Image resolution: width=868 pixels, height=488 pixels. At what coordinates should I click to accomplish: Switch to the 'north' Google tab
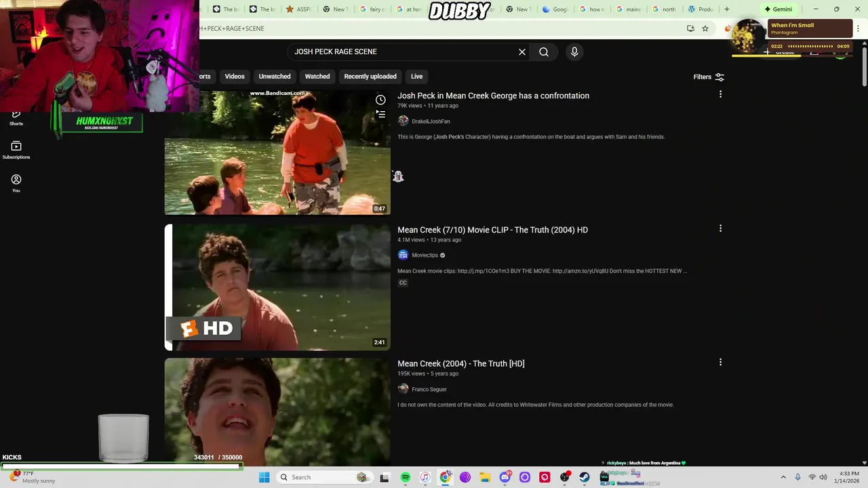tap(664, 9)
